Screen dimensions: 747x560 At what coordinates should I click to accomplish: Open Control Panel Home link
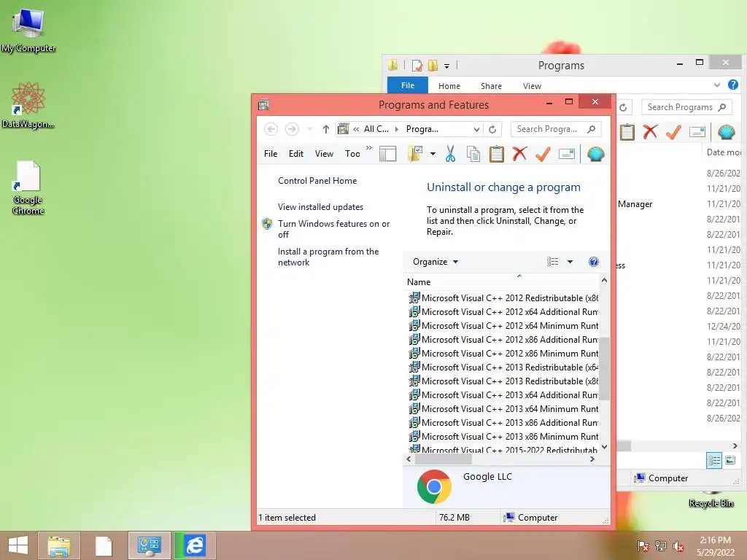tap(317, 181)
